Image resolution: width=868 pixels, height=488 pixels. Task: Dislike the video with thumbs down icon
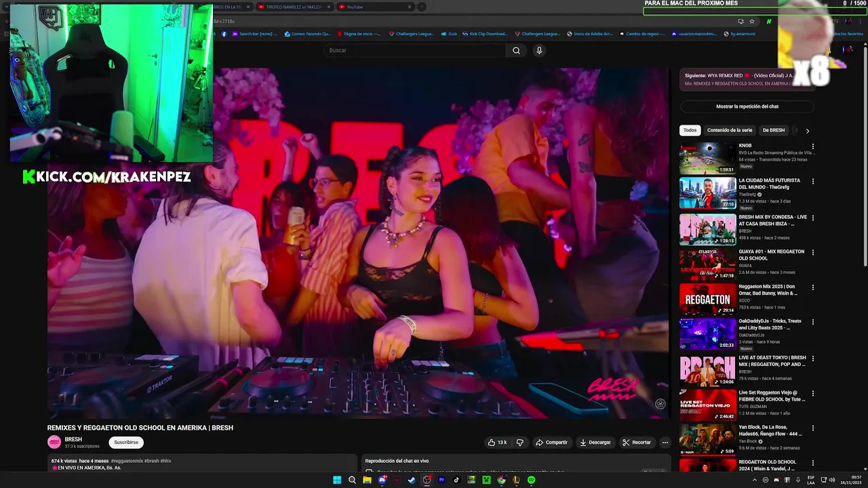pos(520,443)
